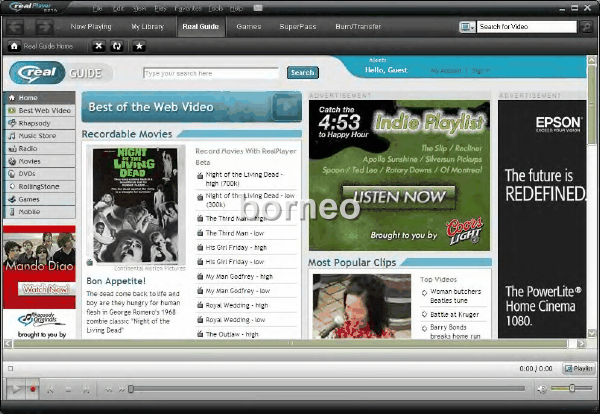Click the Fast forward button
The height and width of the screenshot is (414, 600).
pos(121,390)
